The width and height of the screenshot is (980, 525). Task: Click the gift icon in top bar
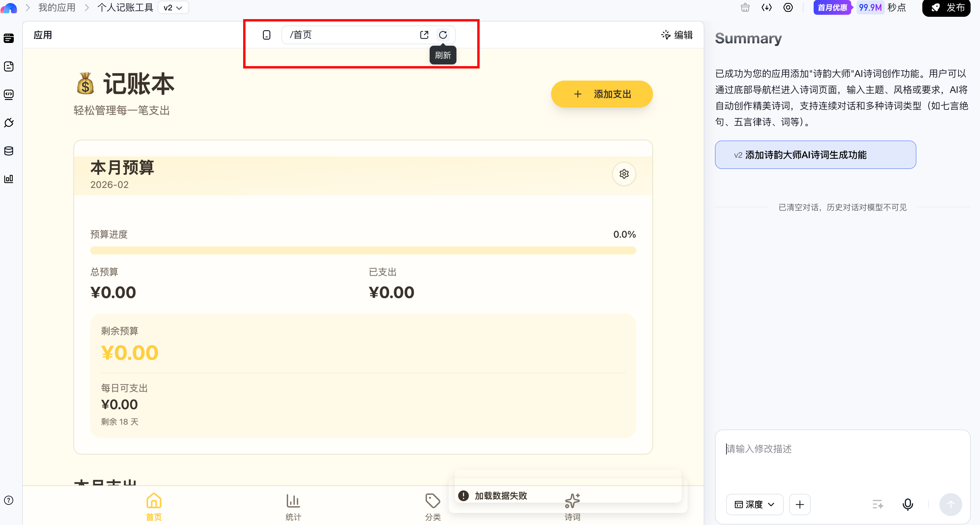click(x=745, y=8)
